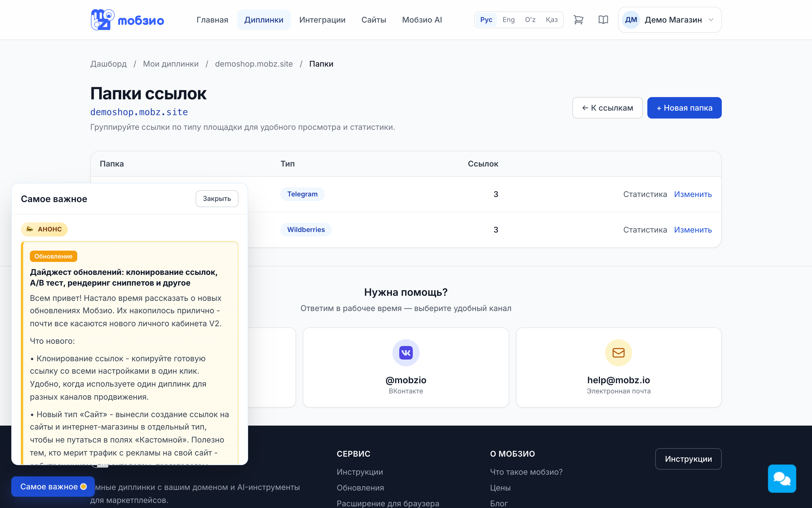Close the Самое важное panel
This screenshot has height=508, width=812.
(x=217, y=199)
